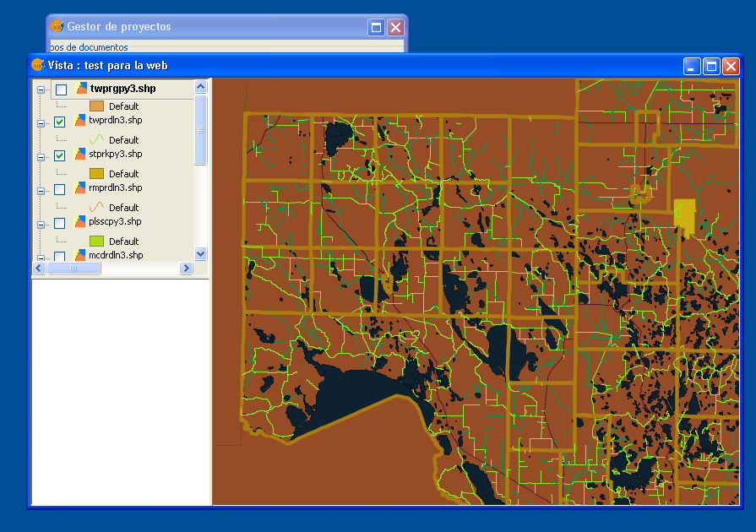
Task: Maximize the Gestor de proyectos window
Action: click(376, 27)
